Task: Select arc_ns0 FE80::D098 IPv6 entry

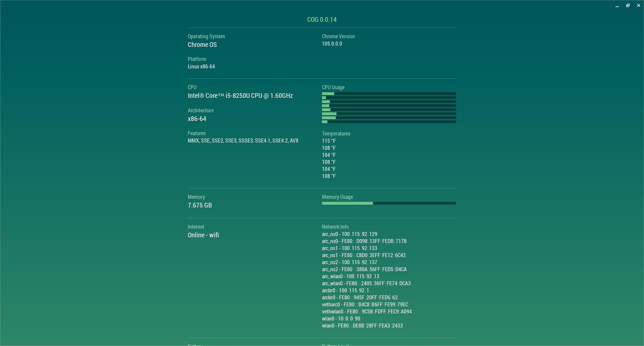Action: [364, 241]
